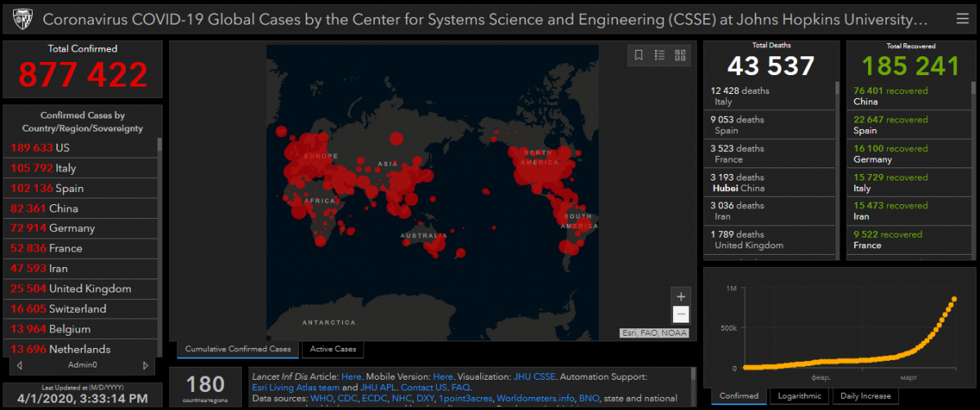Image resolution: width=980 pixels, height=410 pixels.
Task: Open the Lancet article 'Here' link
Action: [351, 377]
